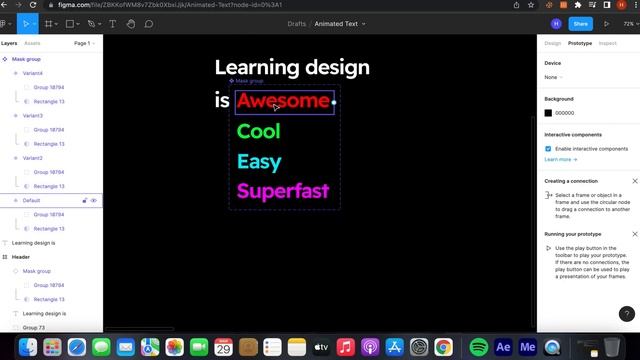Select the top Mask group layer
The height and width of the screenshot is (360, 640).
(x=26, y=59)
